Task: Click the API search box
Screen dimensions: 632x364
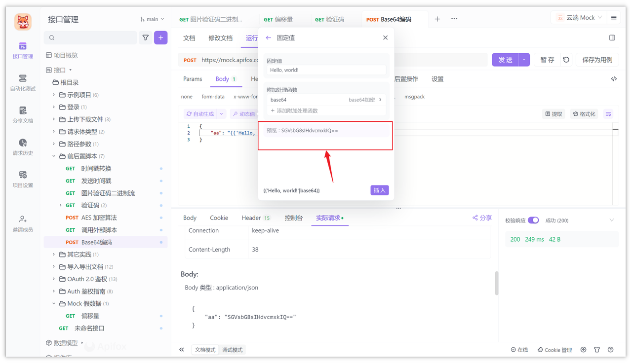Action: coord(90,37)
